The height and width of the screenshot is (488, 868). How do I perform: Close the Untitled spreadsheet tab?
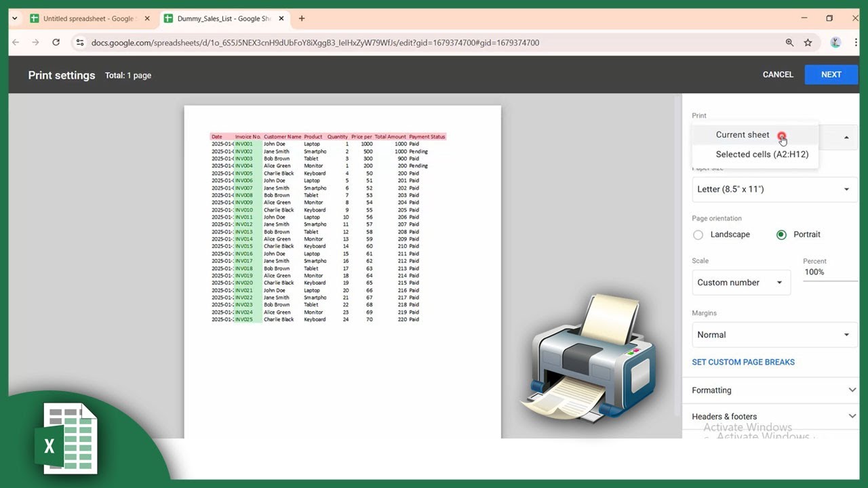[147, 18]
